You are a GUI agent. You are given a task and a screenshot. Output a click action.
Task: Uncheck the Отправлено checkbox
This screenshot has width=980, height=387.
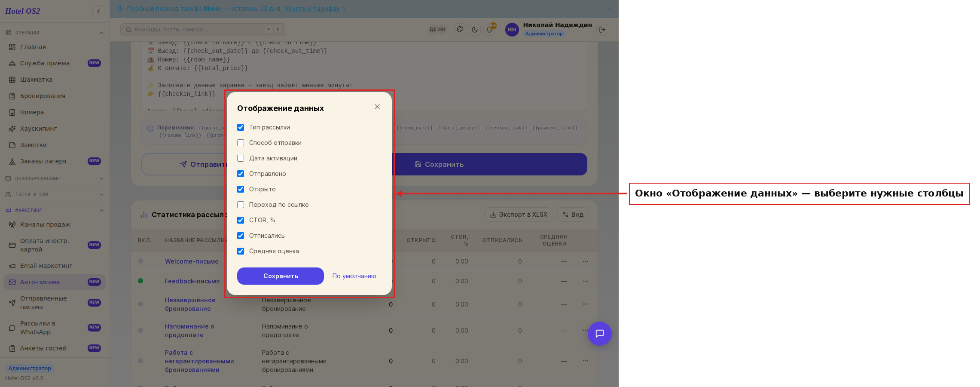click(x=241, y=174)
